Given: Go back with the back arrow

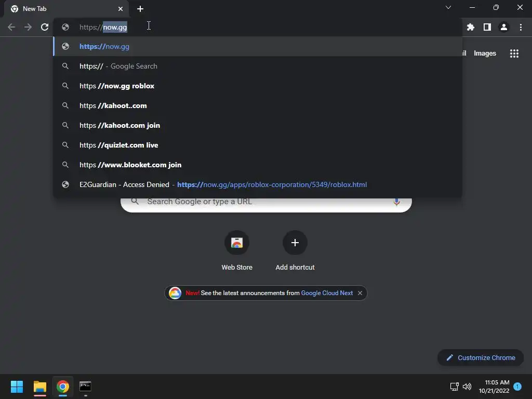Looking at the screenshot, I should [x=11, y=27].
